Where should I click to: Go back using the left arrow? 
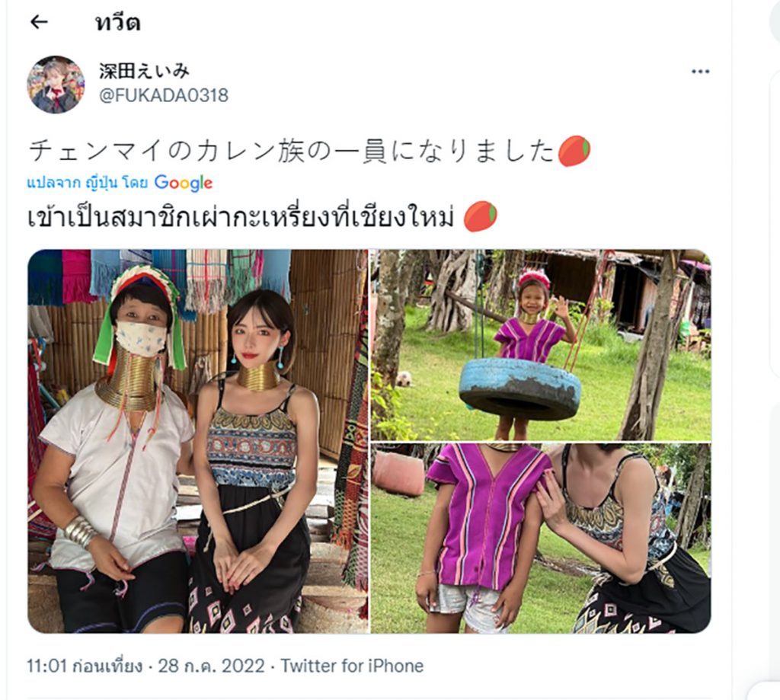pyautogui.click(x=39, y=22)
